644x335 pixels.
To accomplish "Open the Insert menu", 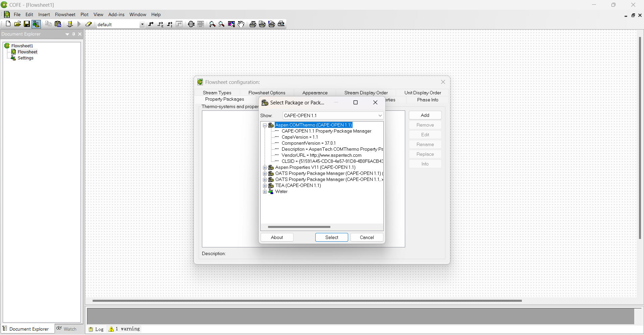I will point(44,15).
